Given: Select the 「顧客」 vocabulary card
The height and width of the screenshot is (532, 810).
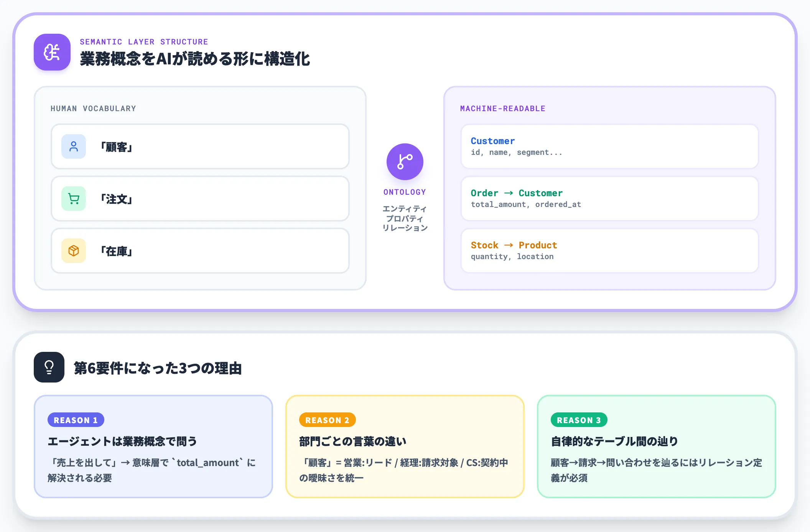Looking at the screenshot, I should pos(200,146).
